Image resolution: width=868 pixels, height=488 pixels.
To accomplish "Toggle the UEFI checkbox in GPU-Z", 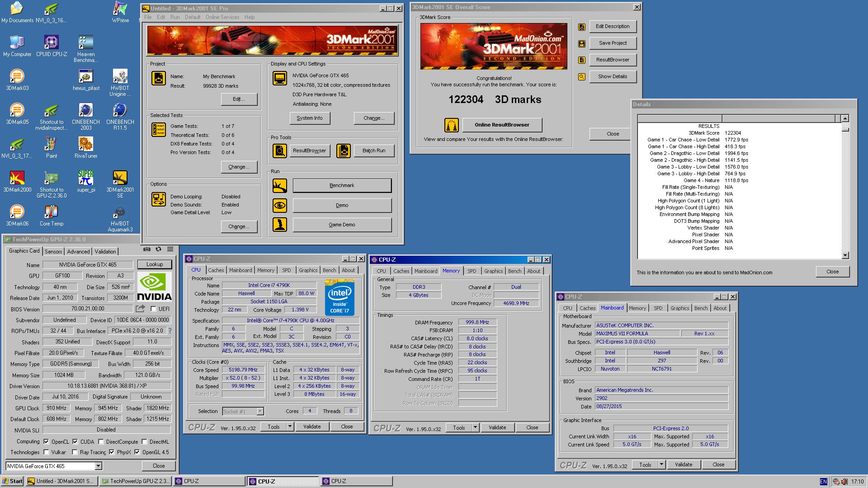I will tap(153, 309).
